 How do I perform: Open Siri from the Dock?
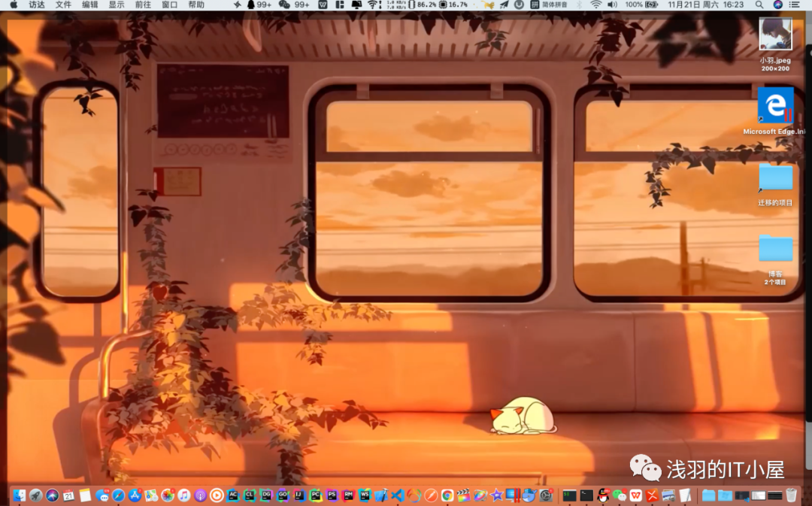pos(53,495)
